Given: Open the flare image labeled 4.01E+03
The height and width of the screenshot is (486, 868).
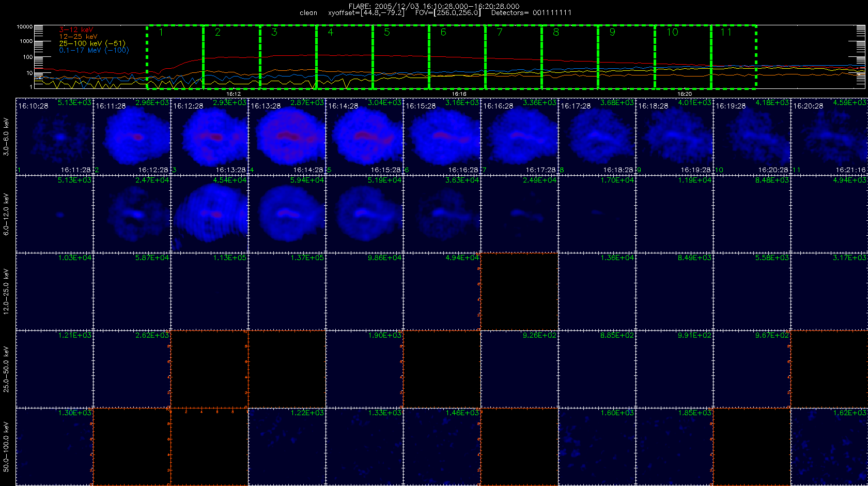Looking at the screenshot, I should (674, 136).
